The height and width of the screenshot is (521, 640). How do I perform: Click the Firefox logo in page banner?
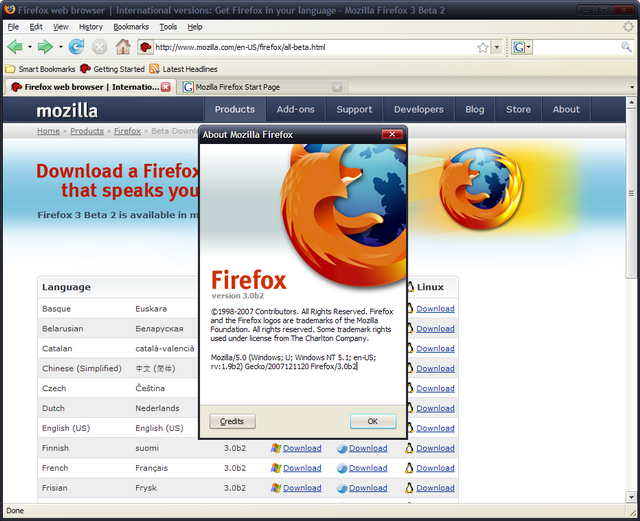pos(481,188)
